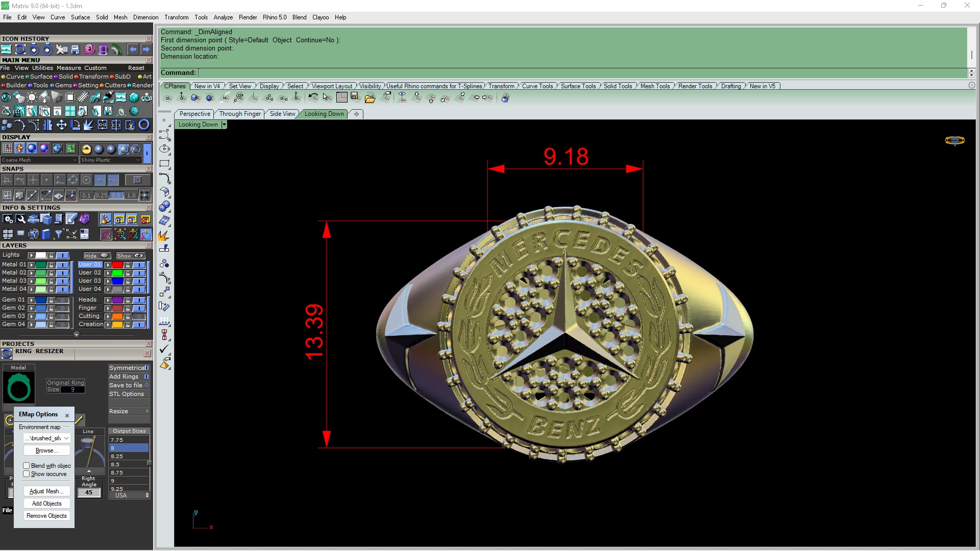The width and height of the screenshot is (980, 551).
Task: Click the viewport top-right orientation ring icon
Action: (954, 140)
